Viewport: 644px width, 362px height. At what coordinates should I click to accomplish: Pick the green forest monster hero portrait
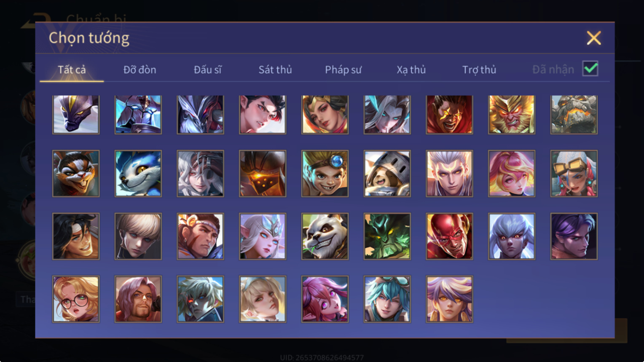[387, 236]
